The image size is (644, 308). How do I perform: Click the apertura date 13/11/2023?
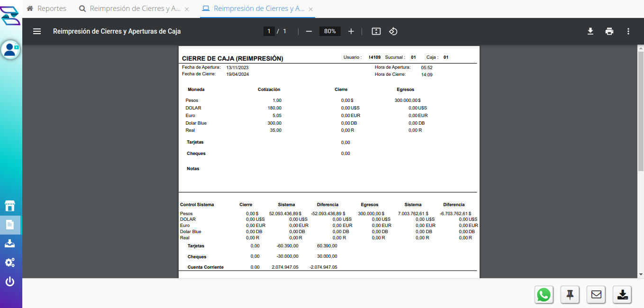(x=237, y=67)
